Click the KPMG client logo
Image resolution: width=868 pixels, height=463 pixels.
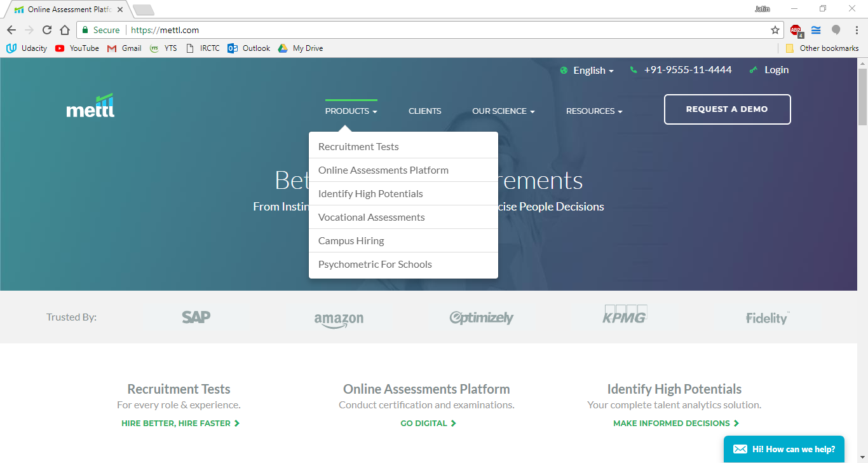pos(625,314)
